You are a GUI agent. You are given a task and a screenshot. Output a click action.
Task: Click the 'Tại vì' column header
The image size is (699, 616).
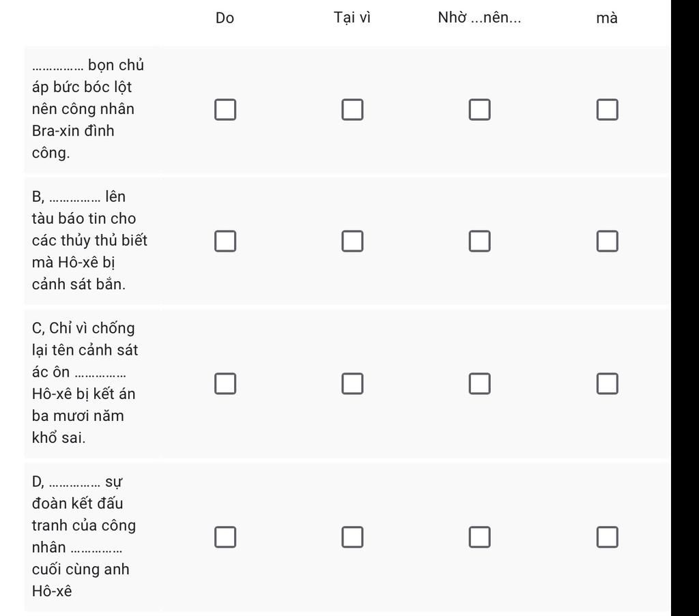[352, 18]
